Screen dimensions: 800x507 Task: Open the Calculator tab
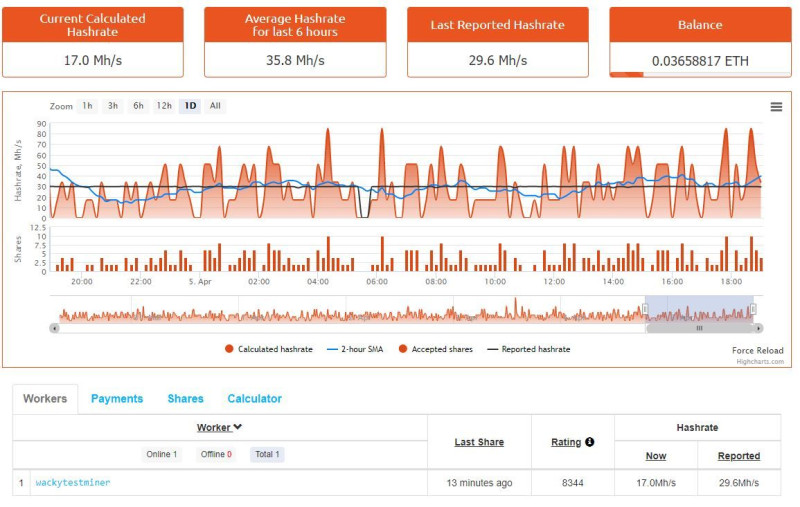pos(255,398)
